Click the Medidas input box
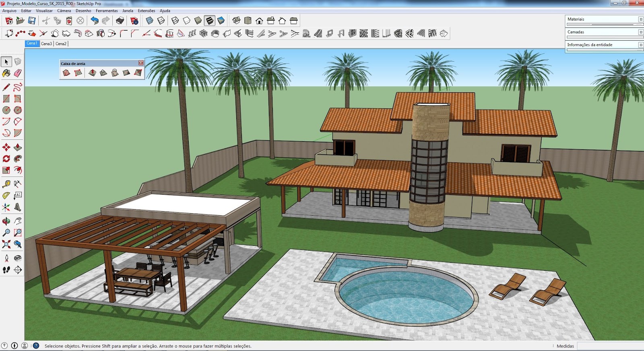Screen dimensions: 644x351 click(x=610, y=346)
